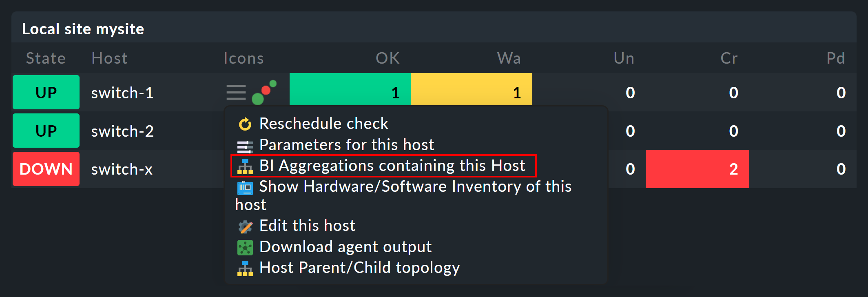Click the Local site mysite title

point(83,29)
